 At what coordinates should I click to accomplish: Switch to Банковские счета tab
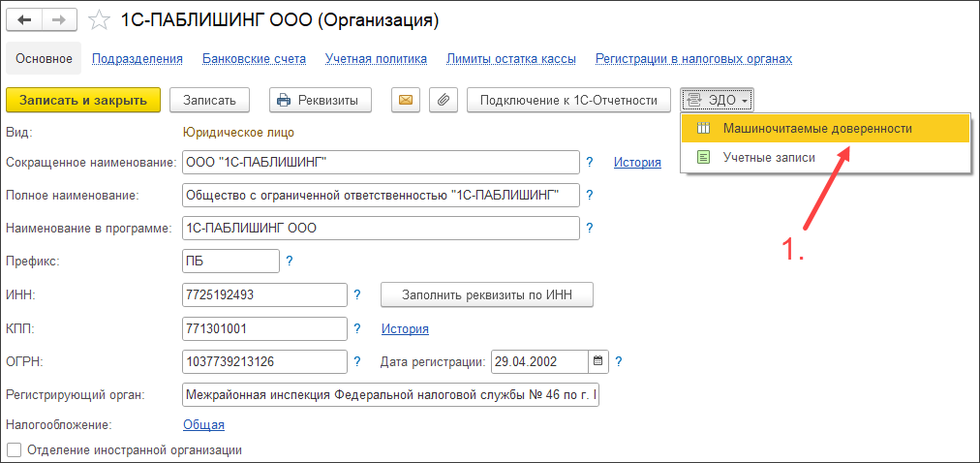pyautogui.click(x=254, y=58)
